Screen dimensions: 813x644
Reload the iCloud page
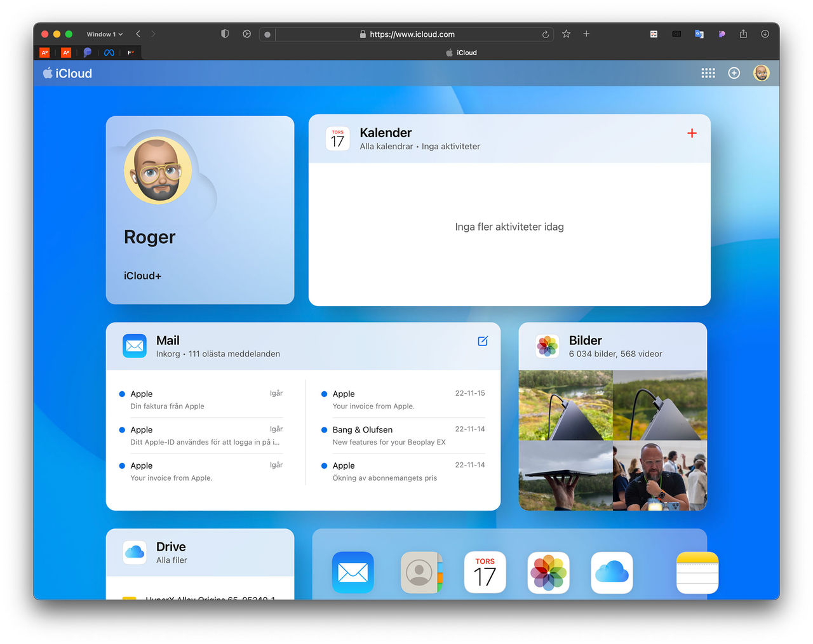point(545,34)
